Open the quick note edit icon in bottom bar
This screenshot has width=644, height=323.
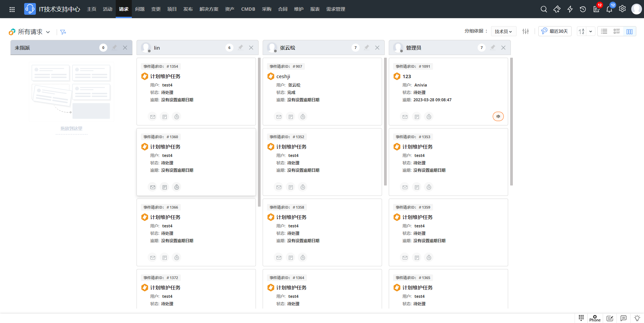[x=610, y=318]
